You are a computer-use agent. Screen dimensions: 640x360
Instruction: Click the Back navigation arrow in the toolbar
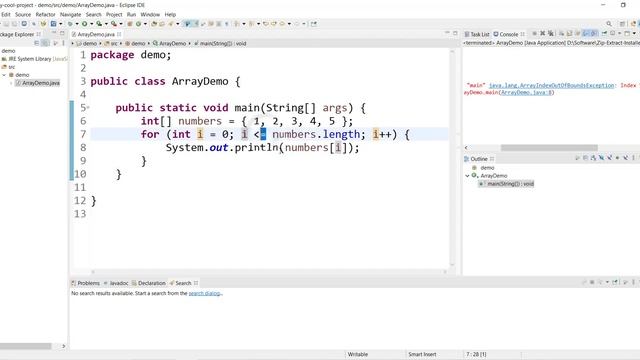click(x=282, y=24)
